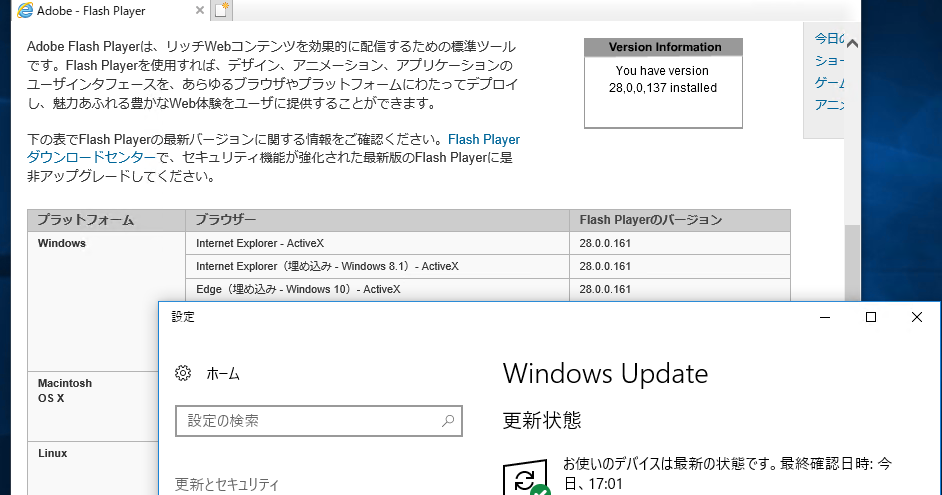
Task: Open a new browser tab
Action: click(221, 10)
